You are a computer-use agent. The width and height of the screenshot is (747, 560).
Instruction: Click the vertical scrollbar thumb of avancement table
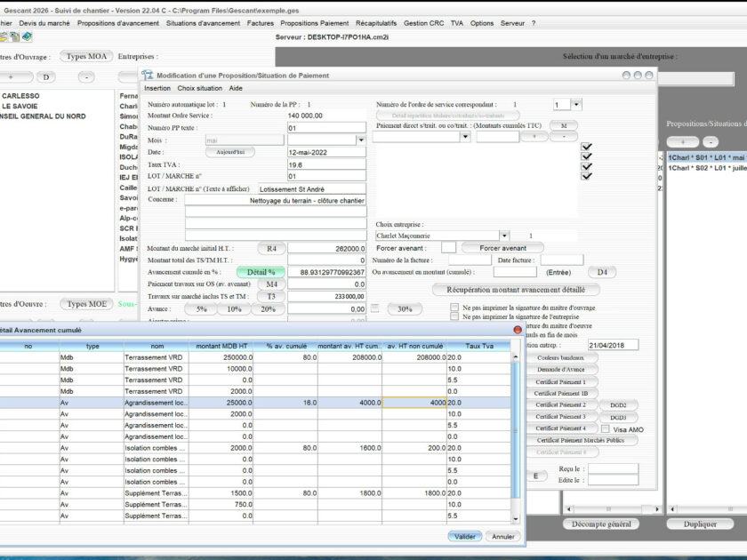[x=516, y=430]
